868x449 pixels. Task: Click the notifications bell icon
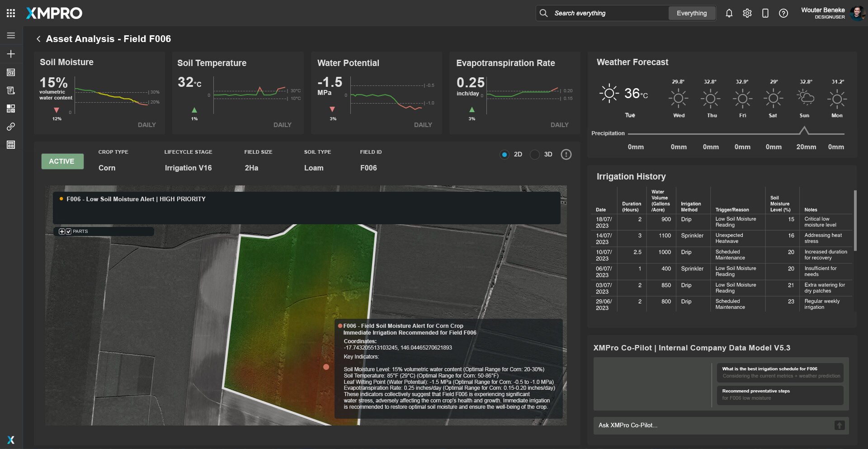(x=729, y=13)
